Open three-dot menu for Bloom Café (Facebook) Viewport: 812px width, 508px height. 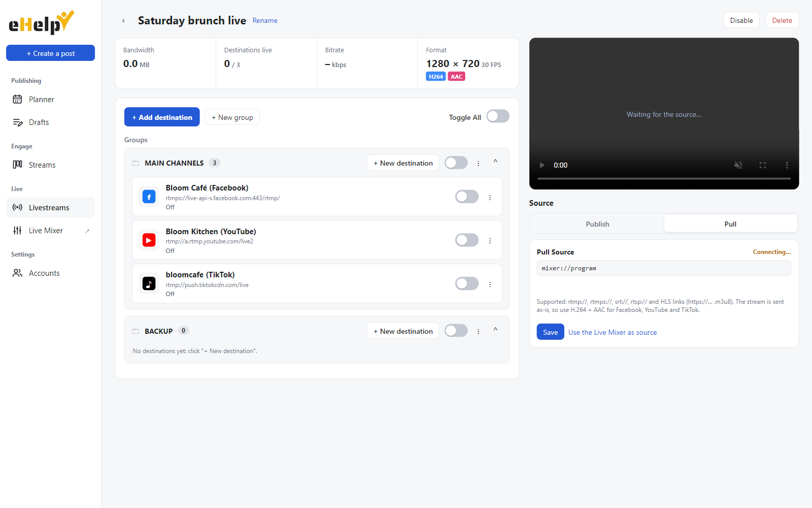490,198
